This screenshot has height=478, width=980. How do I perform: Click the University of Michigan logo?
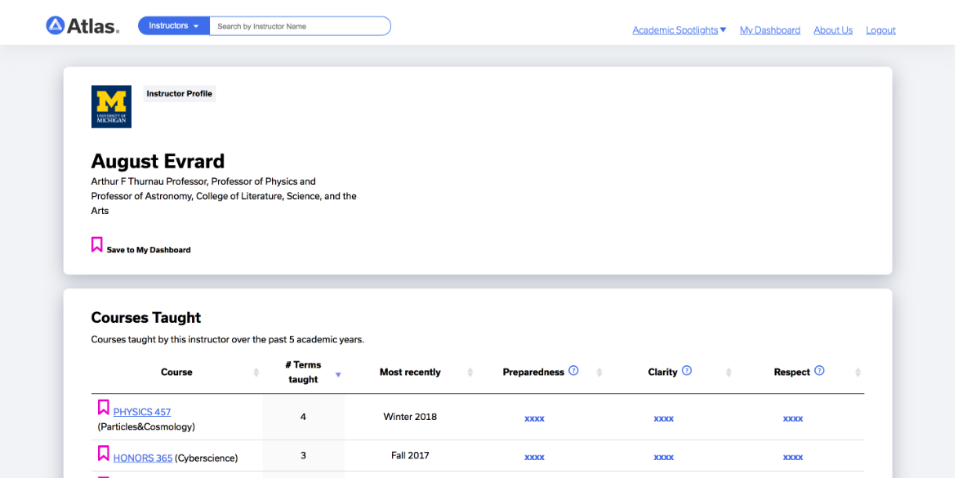click(111, 106)
